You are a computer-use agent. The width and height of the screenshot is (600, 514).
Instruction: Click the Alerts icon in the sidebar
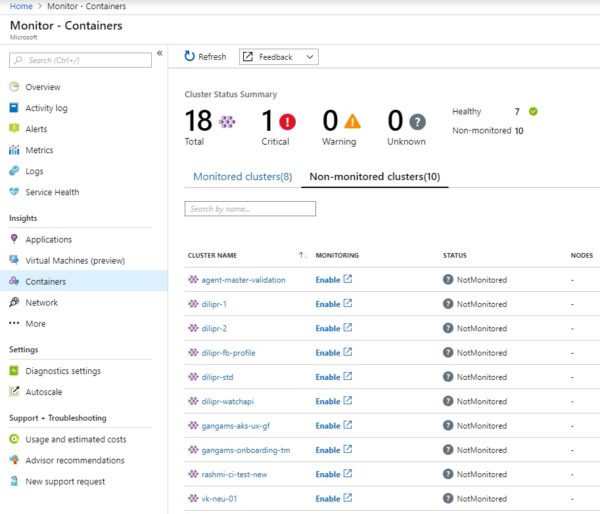coord(14,129)
